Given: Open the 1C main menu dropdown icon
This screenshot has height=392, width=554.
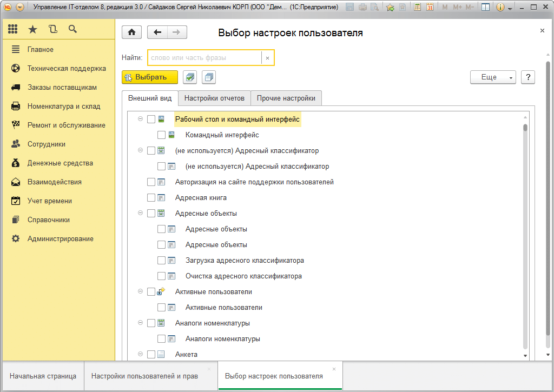Looking at the screenshot, I should point(20,7).
